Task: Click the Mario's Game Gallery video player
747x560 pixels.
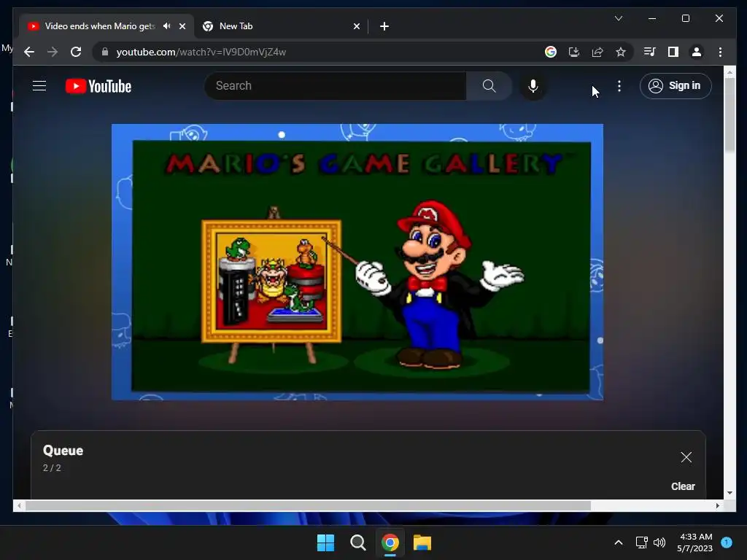Action: pos(357,262)
